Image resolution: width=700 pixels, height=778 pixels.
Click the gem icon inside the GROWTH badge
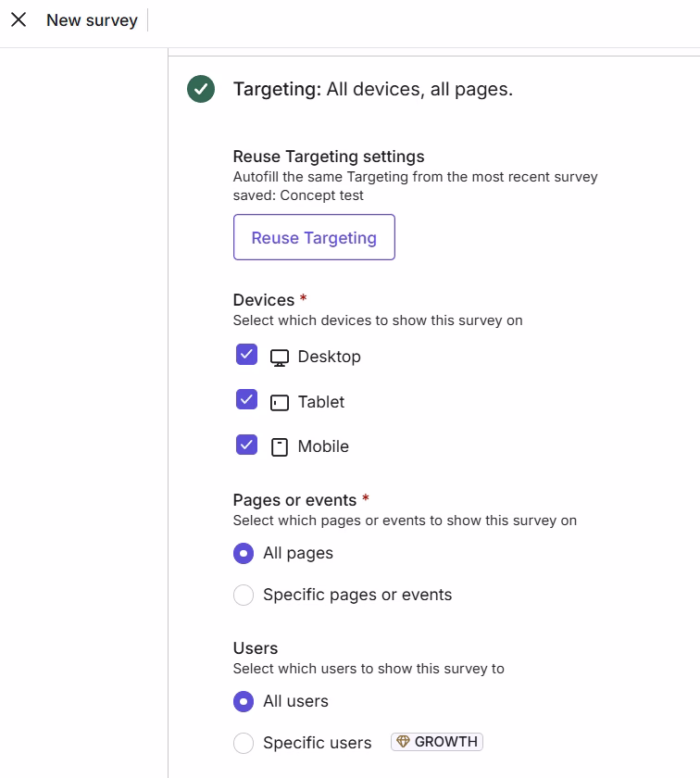pyautogui.click(x=402, y=741)
